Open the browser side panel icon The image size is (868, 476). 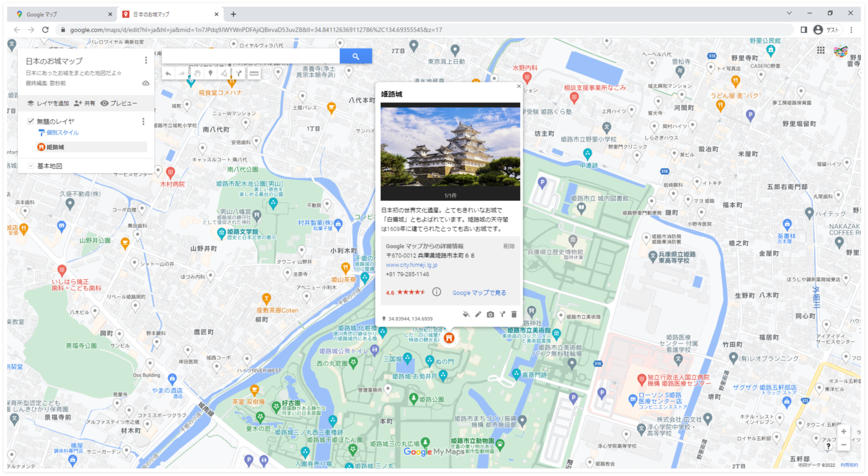[804, 30]
